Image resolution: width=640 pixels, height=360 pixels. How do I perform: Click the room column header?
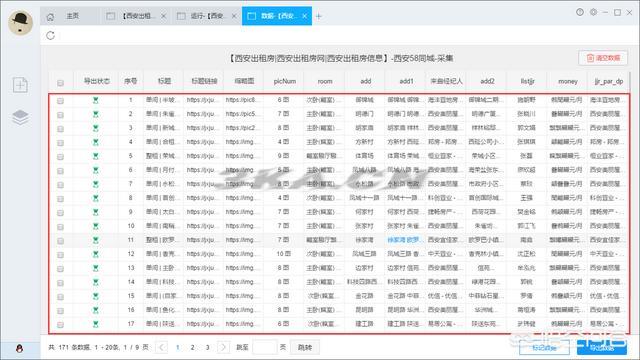tap(325, 81)
